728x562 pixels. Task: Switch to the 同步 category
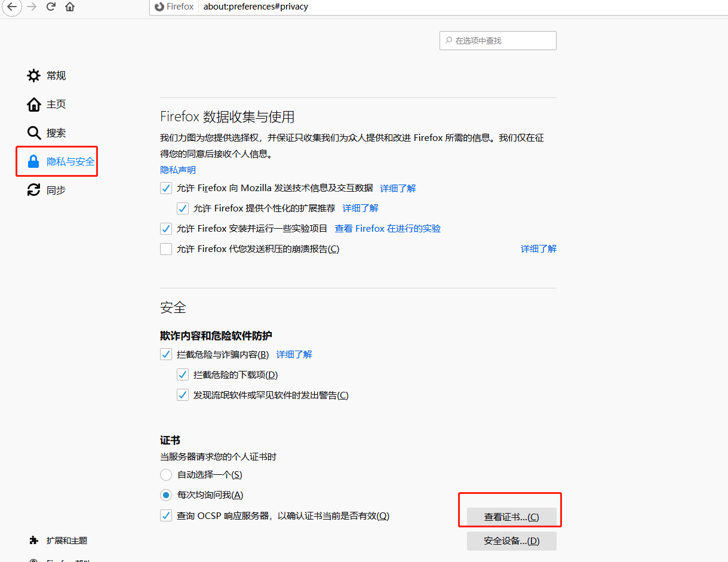(56, 191)
